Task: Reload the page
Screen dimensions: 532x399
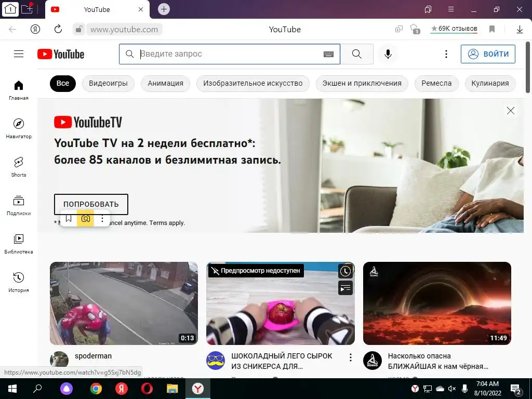Action: 58,29
